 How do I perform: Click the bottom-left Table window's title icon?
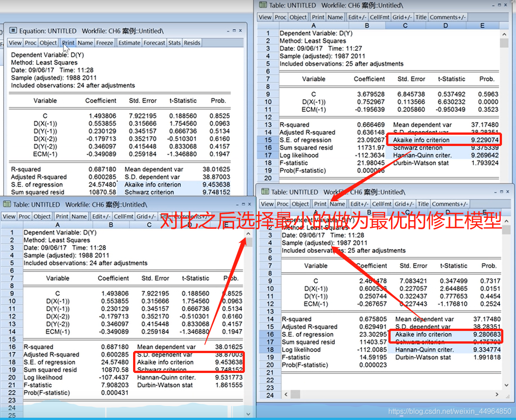7,204
